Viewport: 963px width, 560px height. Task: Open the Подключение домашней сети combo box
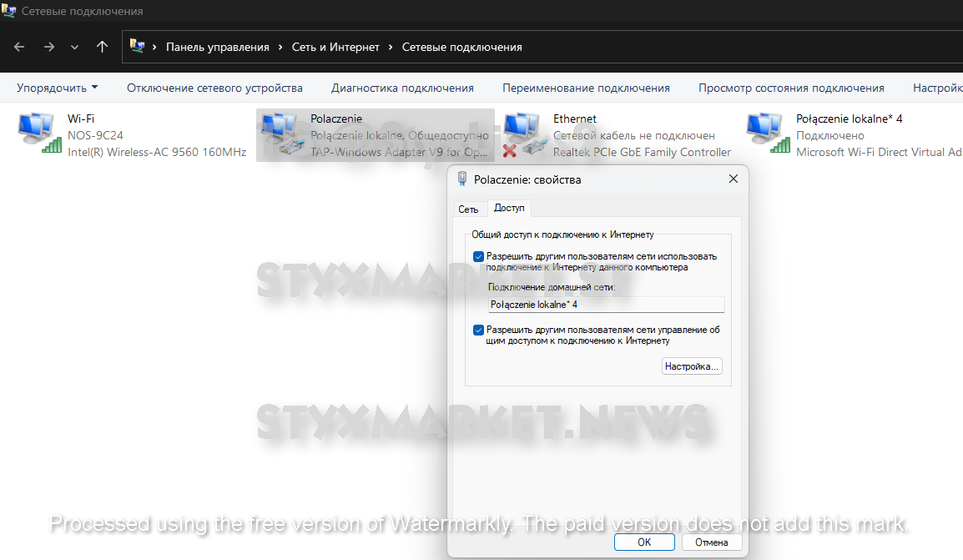click(606, 305)
